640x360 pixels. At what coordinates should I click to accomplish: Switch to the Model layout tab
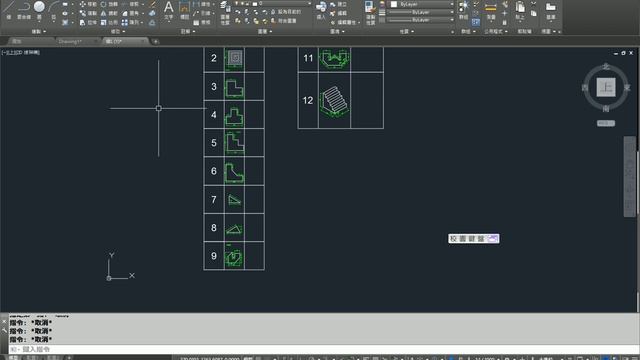click(13, 358)
